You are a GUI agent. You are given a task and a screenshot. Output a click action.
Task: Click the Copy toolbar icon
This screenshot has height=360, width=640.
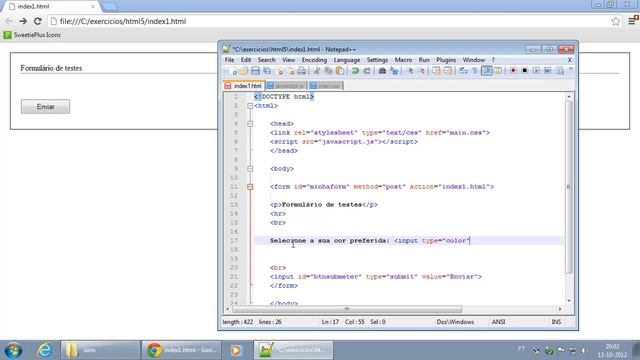click(328, 71)
